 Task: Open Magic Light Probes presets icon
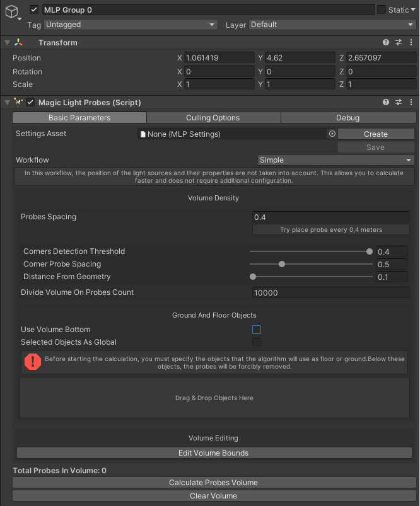[399, 103]
